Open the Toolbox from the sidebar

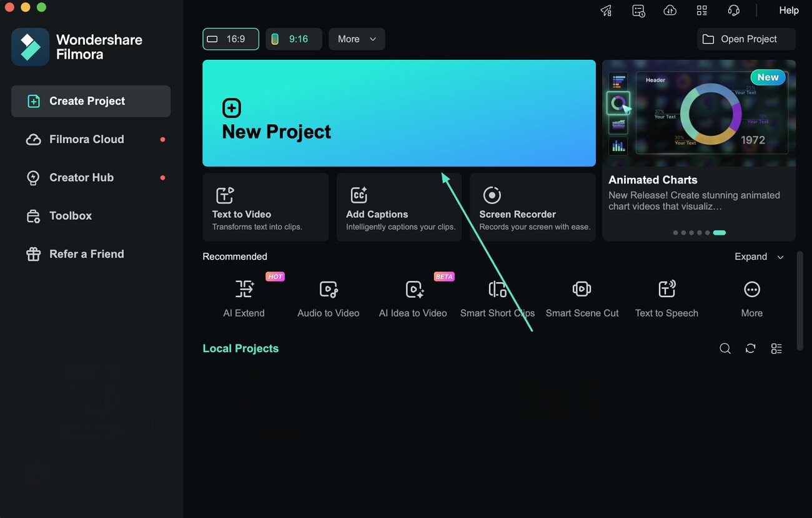click(71, 215)
